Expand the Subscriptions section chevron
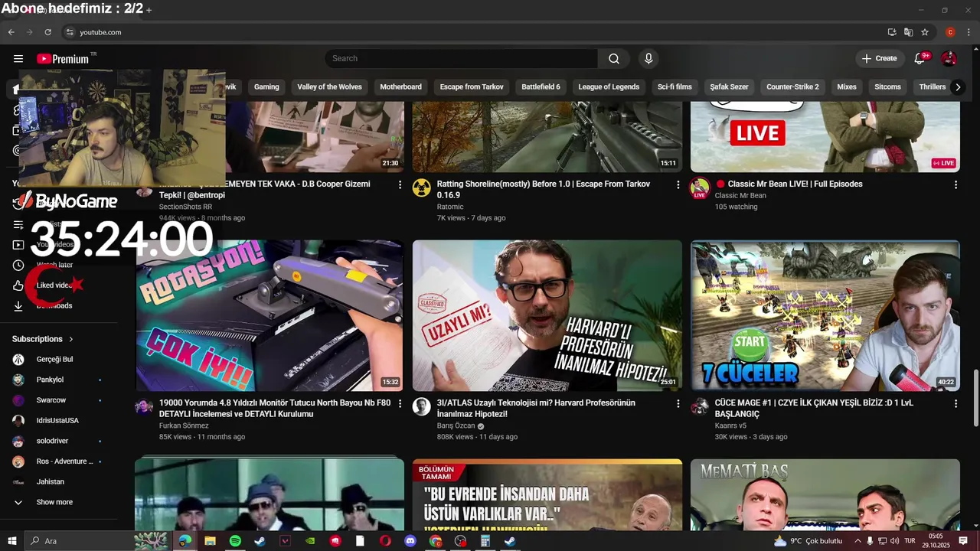This screenshot has height=551, width=980. coord(71,339)
